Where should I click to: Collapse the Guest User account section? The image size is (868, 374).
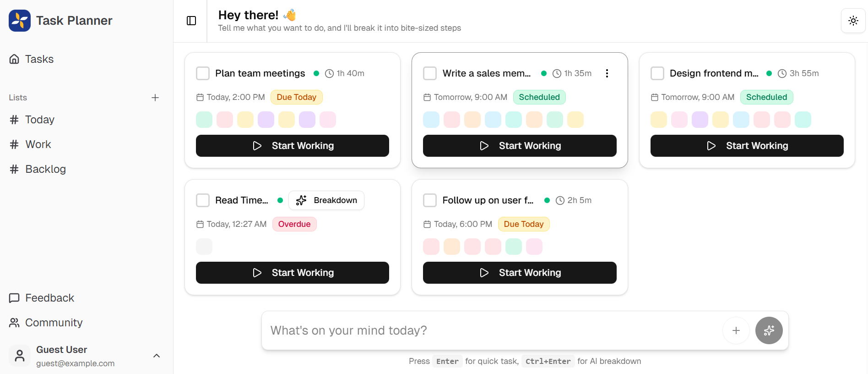pyautogui.click(x=157, y=356)
